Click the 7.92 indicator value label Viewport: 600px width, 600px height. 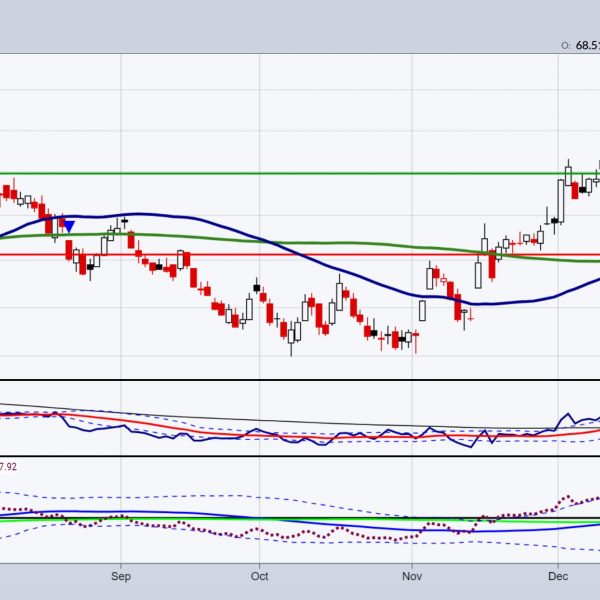tap(8, 467)
